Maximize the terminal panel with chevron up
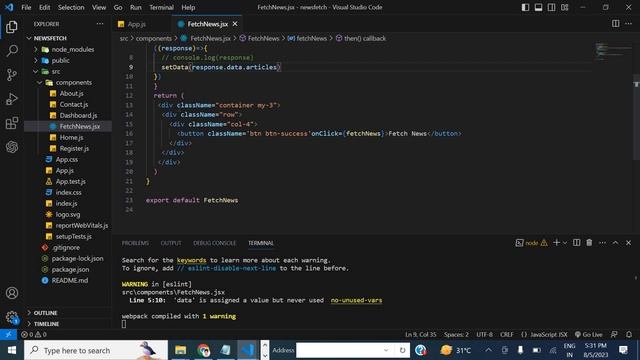 pos(616,243)
